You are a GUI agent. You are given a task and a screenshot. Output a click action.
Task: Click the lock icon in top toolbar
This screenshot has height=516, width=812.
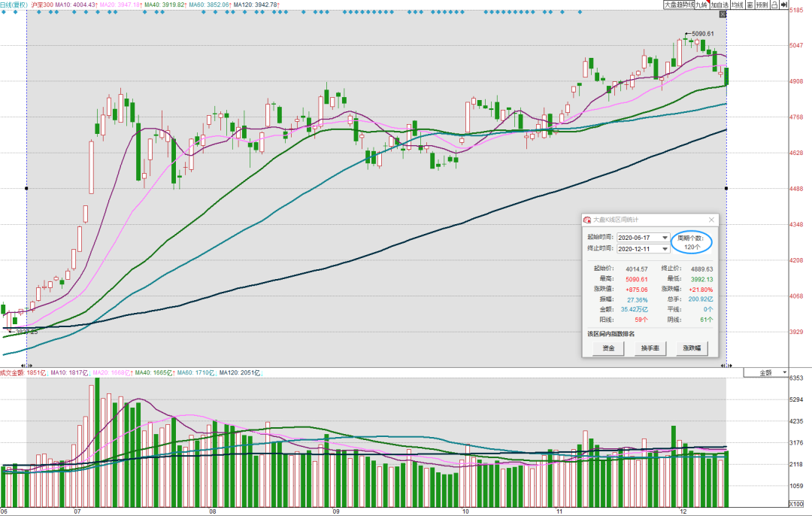pyautogui.click(x=774, y=5)
